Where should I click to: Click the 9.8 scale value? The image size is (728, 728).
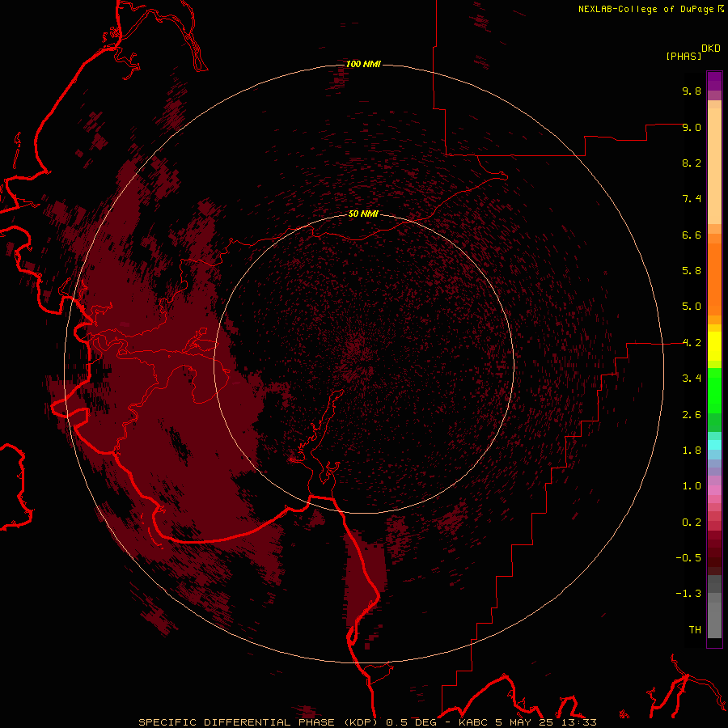pyautogui.click(x=692, y=91)
